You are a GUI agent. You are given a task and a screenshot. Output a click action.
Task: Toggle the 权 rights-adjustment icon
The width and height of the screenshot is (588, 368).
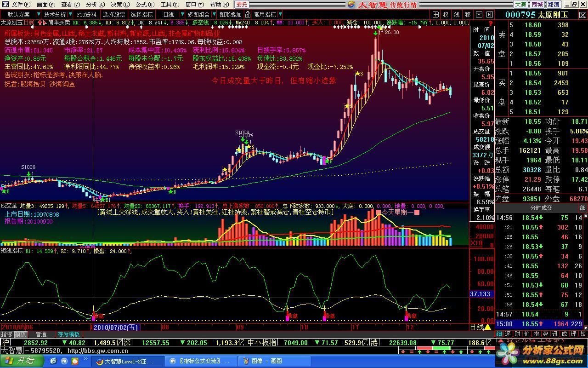coord(446,15)
